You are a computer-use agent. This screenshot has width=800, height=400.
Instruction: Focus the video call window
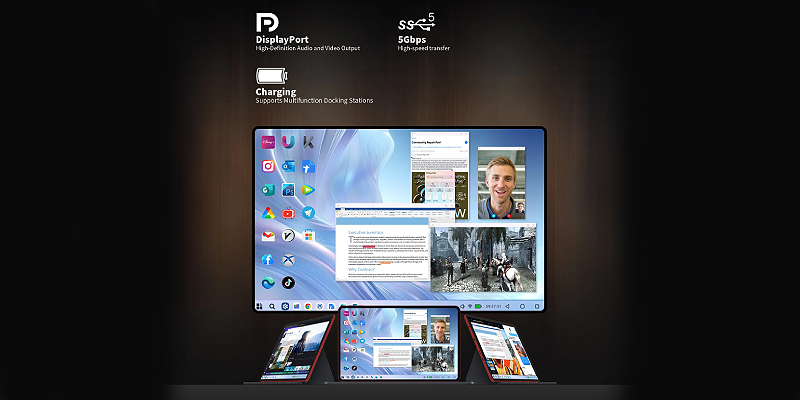(x=502, y=183)
